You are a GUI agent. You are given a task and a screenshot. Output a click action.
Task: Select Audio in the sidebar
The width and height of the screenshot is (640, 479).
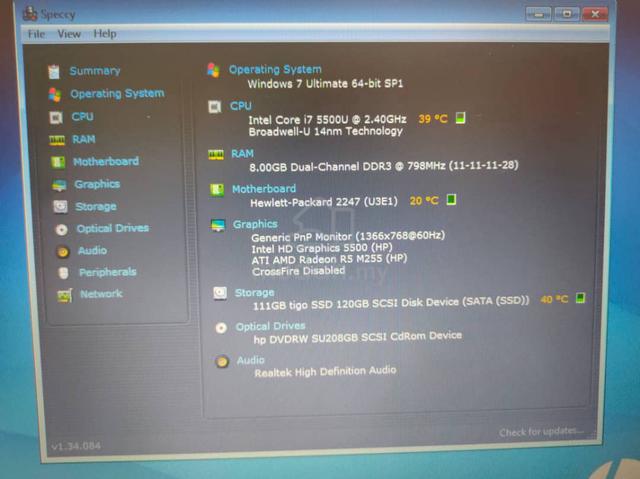pyautogui.click(x=93, y=251)
